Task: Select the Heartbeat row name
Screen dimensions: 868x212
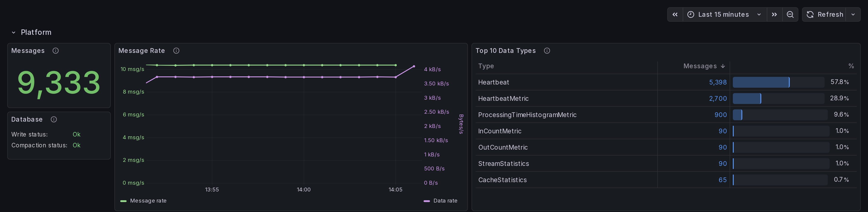Action: (x=493, y=82)
